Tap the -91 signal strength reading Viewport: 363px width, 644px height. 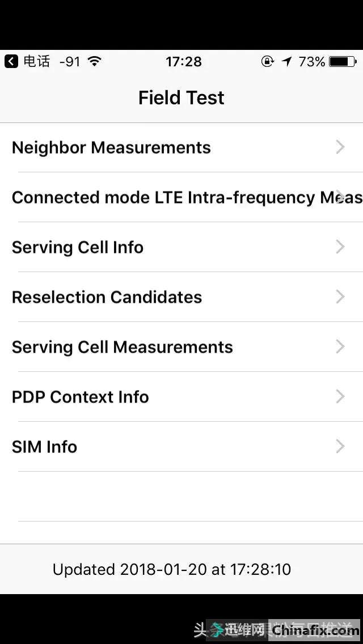coord(70,61)
